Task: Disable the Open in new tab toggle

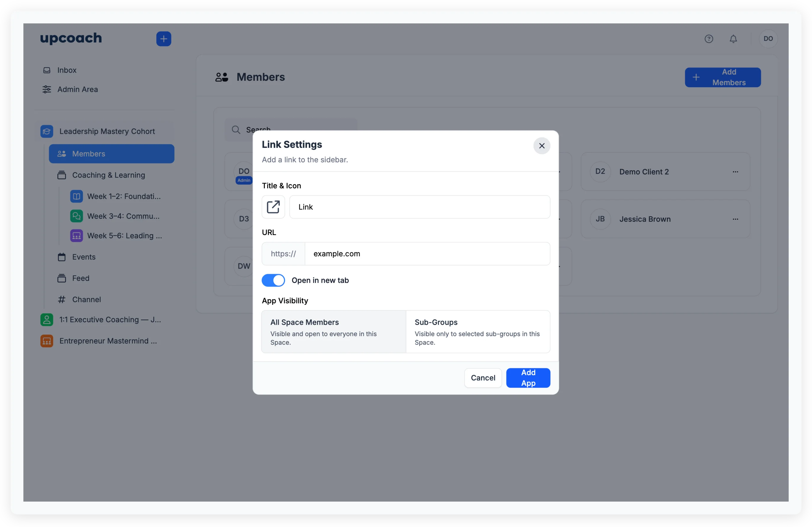Action: [x=273, y=280]
